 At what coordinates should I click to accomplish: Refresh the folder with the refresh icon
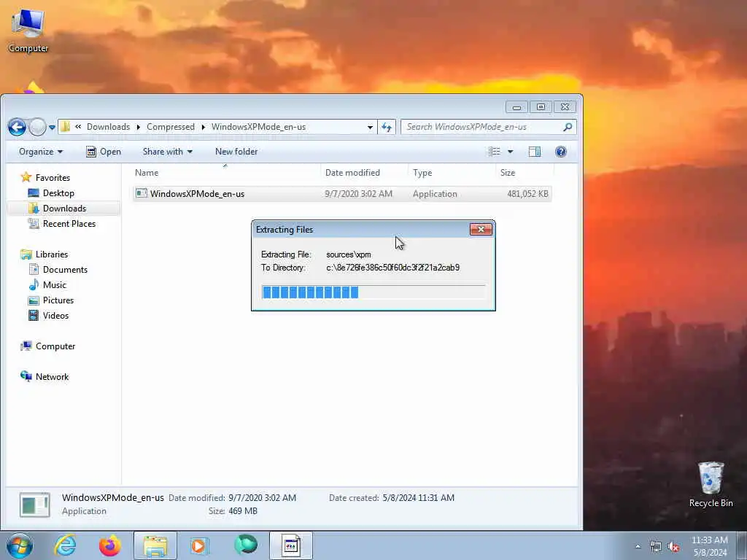pyautogui.click(x=387, y=127)
